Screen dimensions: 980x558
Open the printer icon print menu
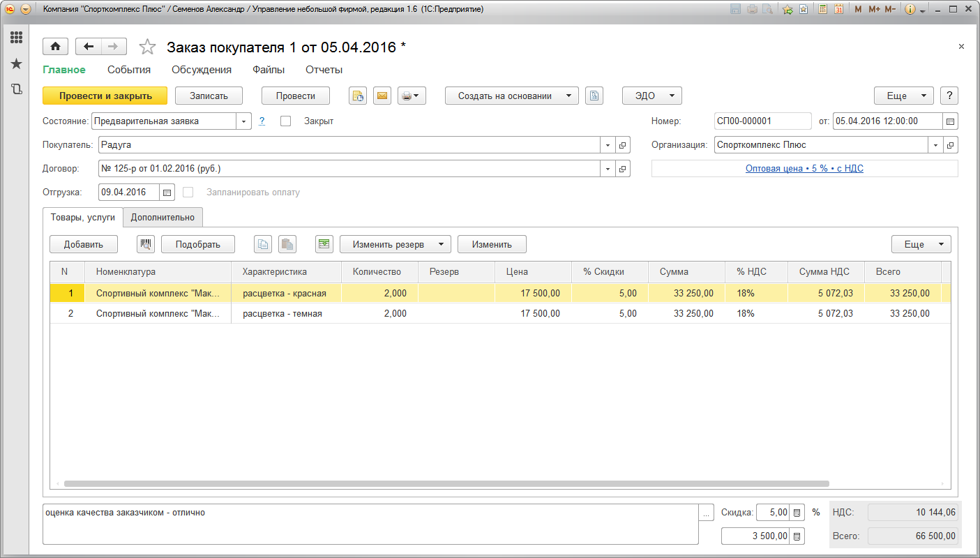(x=412, y=96)
